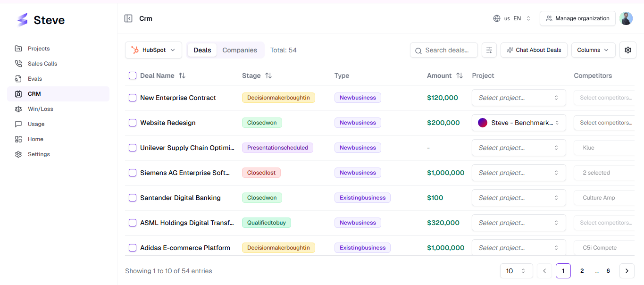
Task: Click the Projects sidebar icon
Action: [x=18, y=49]
